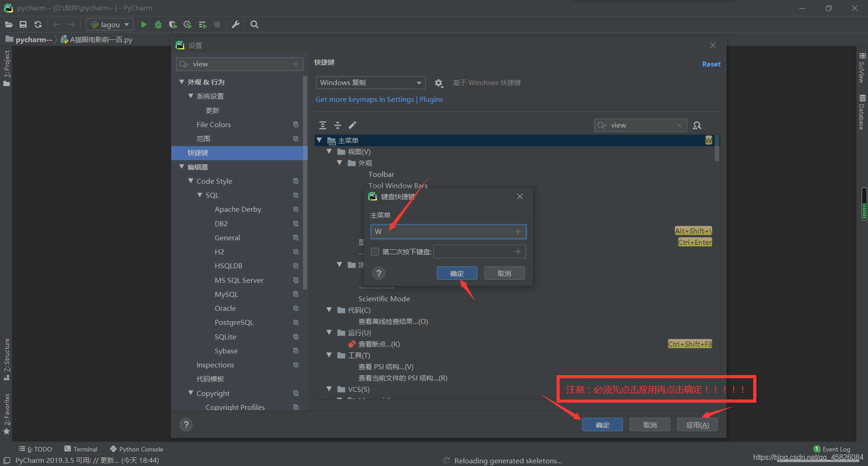Open the SciView side tab
Viewport: 868px width, 466px height.
862,68
